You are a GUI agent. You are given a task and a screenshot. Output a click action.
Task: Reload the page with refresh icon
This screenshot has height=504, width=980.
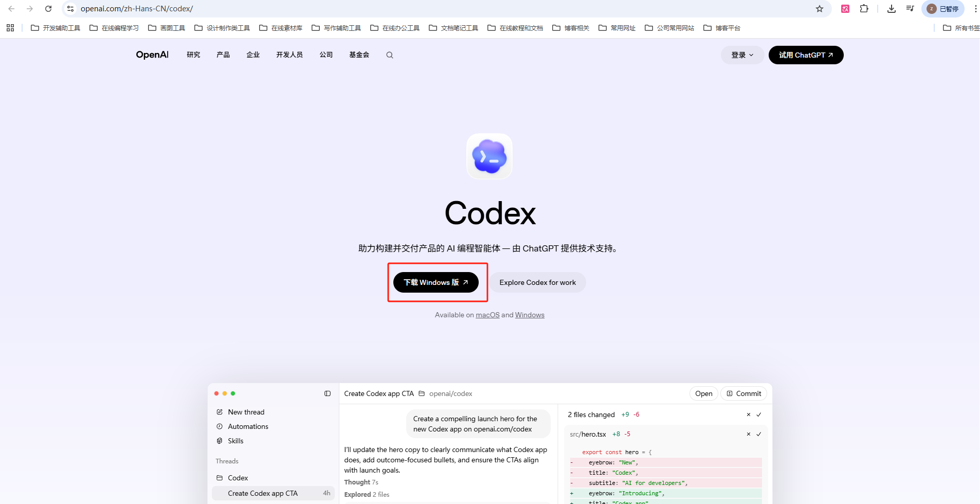[x=48, y=9]
